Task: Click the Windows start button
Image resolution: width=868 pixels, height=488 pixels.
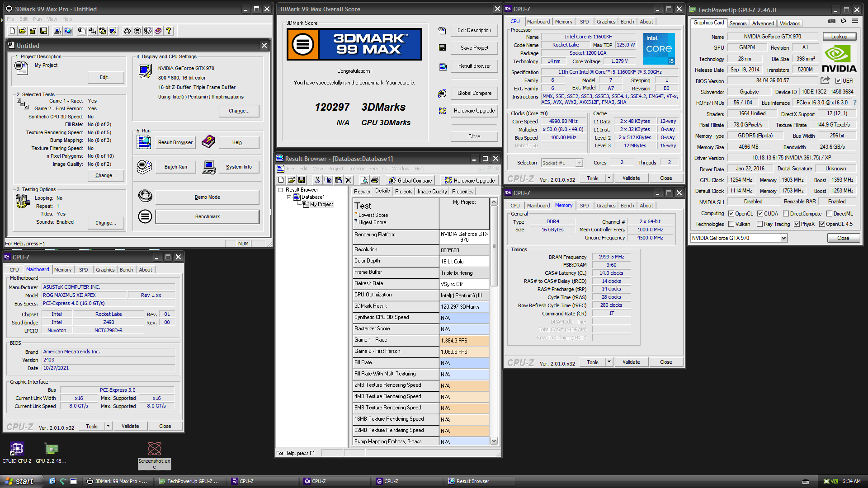Action: pos(21,481)
